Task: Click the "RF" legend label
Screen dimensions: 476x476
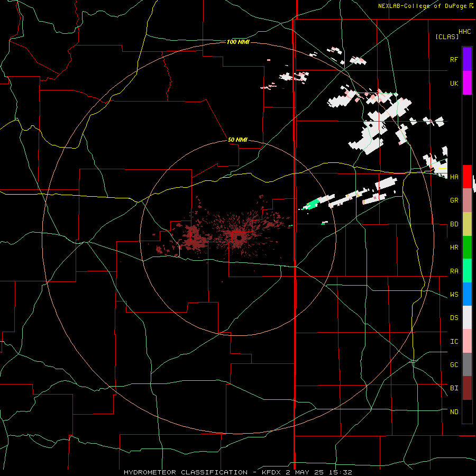Action: pyautogui.click(x=454, y=59)
